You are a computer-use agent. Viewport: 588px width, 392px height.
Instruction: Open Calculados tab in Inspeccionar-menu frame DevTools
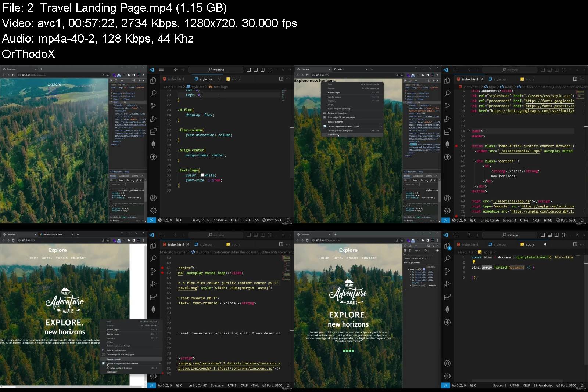point(418,176)
